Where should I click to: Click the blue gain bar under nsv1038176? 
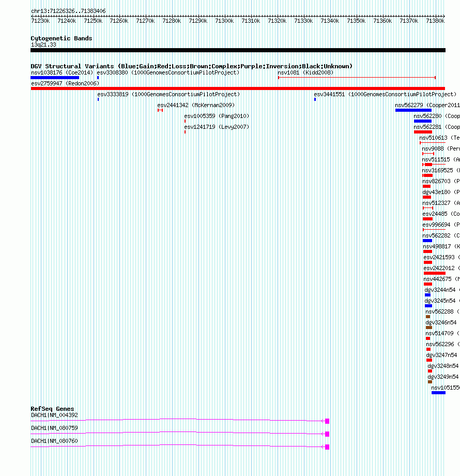(55, 78)
